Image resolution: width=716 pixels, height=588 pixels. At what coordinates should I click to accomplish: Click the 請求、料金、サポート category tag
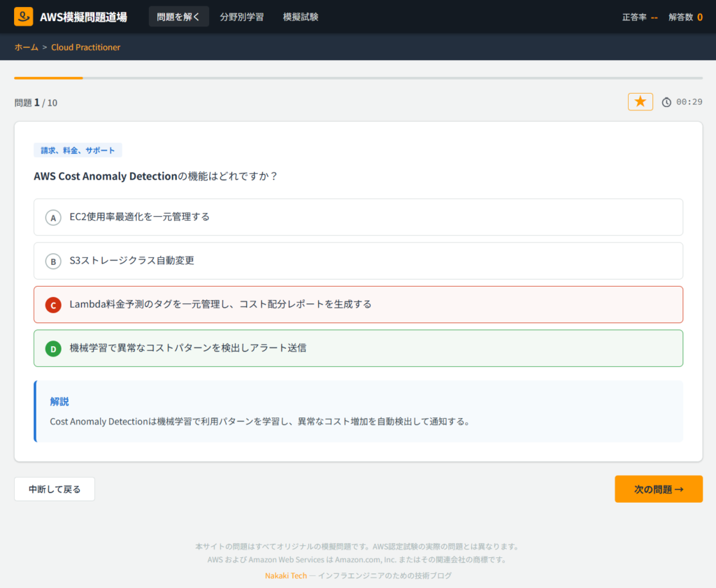tap(78, 150)
